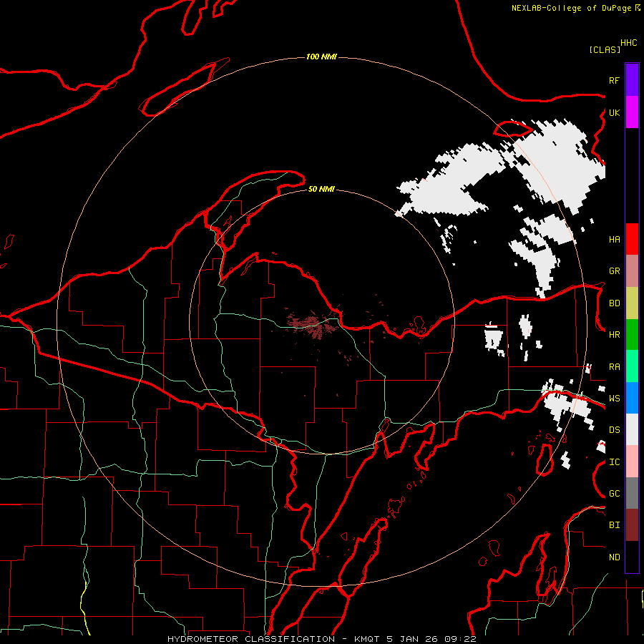Click the RF legend label
The image size is (644, 644).
click(615, 81)
